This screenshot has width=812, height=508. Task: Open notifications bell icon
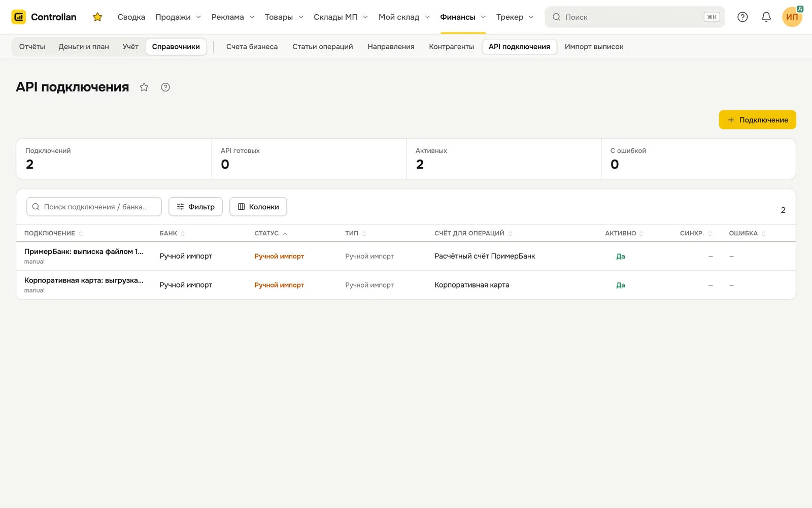point(766,17)
